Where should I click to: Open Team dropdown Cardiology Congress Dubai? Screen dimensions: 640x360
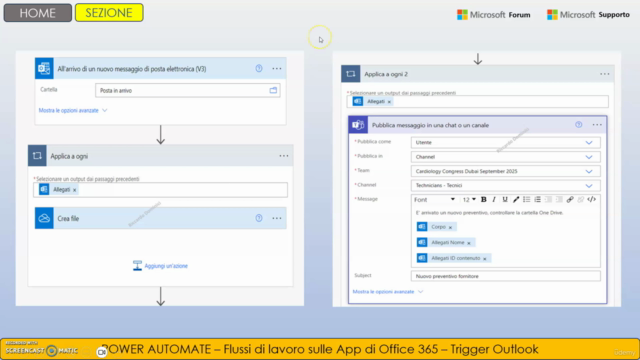(x=505, y=171)
